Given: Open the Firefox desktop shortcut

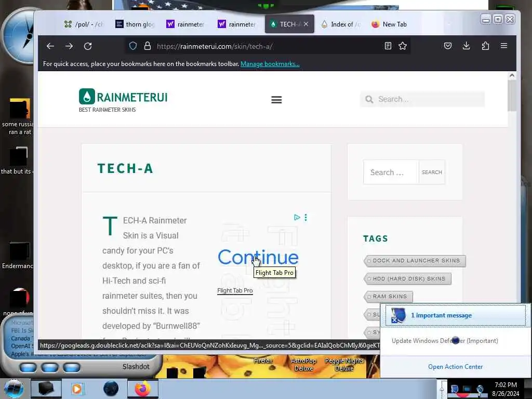Looking at the screenshot, I should (x=263, y=361).
